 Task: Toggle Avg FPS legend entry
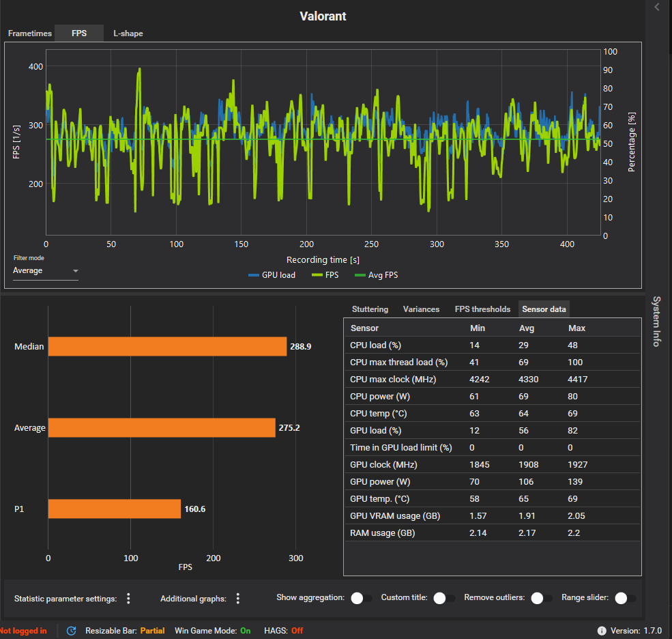(x=377, y=275)
